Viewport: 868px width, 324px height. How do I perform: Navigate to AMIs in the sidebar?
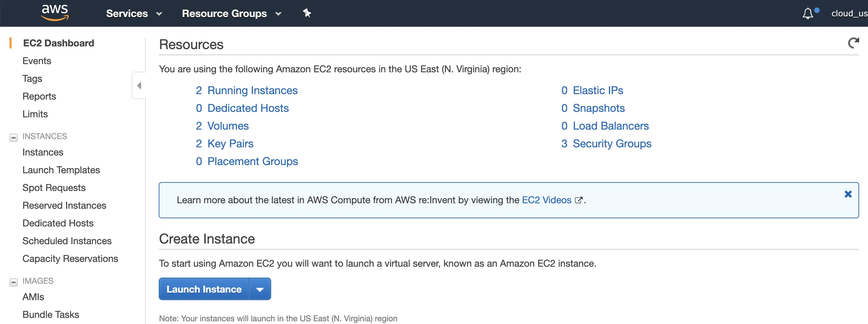click(x=33, y=297)
